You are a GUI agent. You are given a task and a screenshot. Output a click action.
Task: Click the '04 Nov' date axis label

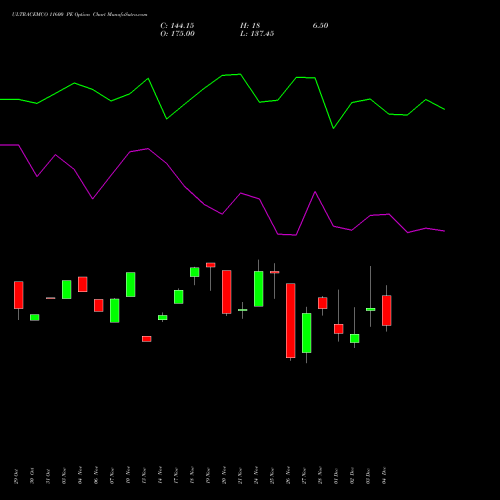tap(80, 475)
